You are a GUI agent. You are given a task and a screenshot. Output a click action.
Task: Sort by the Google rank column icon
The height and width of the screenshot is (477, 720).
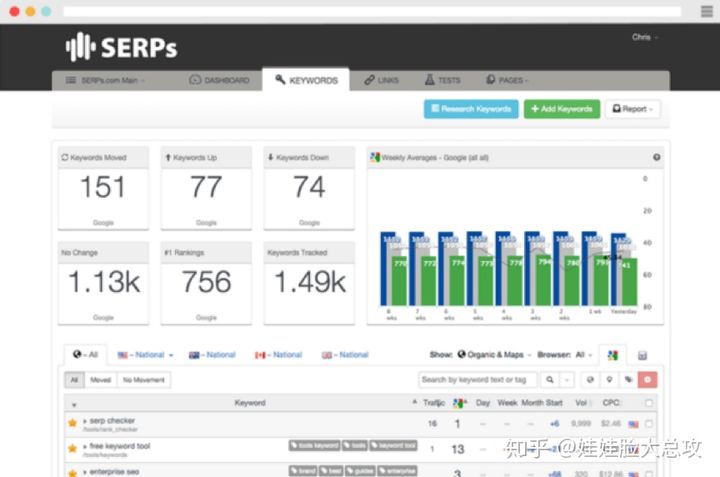(459, 403)
